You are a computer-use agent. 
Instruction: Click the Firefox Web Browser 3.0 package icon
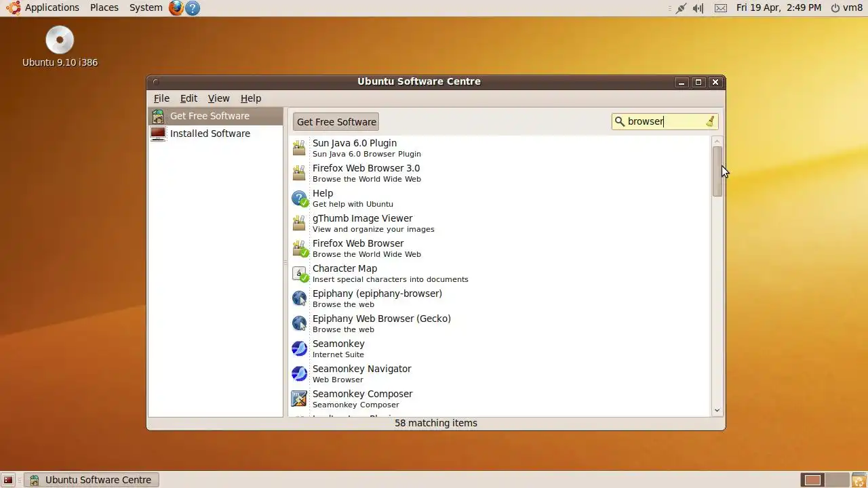pyautogui.click(x=299, y=174)
